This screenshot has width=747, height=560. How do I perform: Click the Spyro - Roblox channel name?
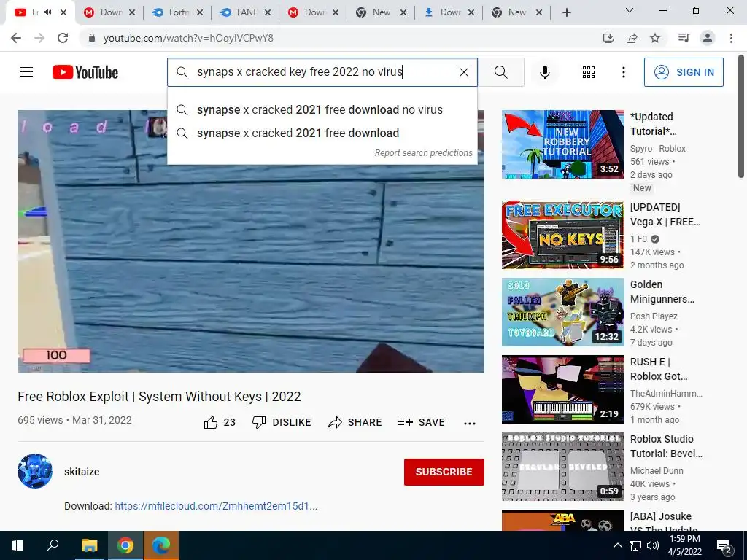658,149
